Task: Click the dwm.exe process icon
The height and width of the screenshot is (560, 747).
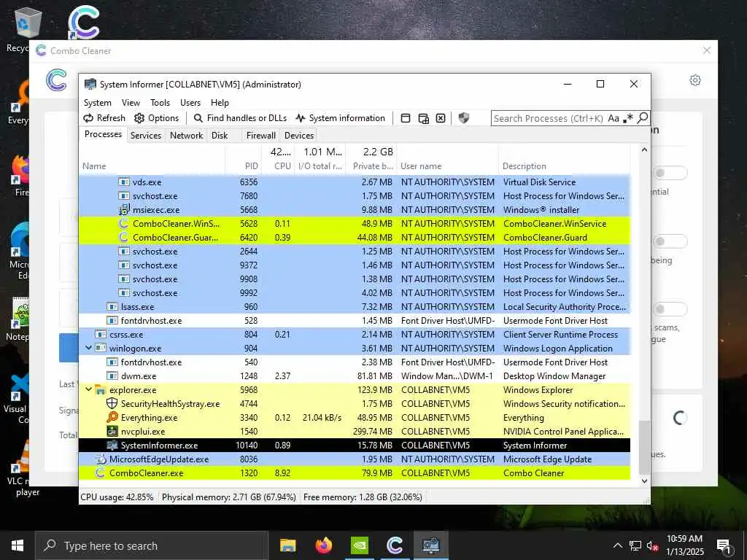Action: click(112, 376)
